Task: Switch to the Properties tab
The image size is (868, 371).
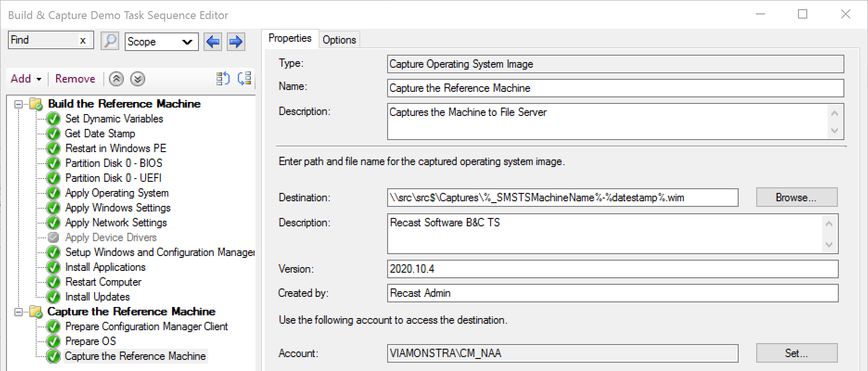Action: pyautogui.click(x=290, y=38)
